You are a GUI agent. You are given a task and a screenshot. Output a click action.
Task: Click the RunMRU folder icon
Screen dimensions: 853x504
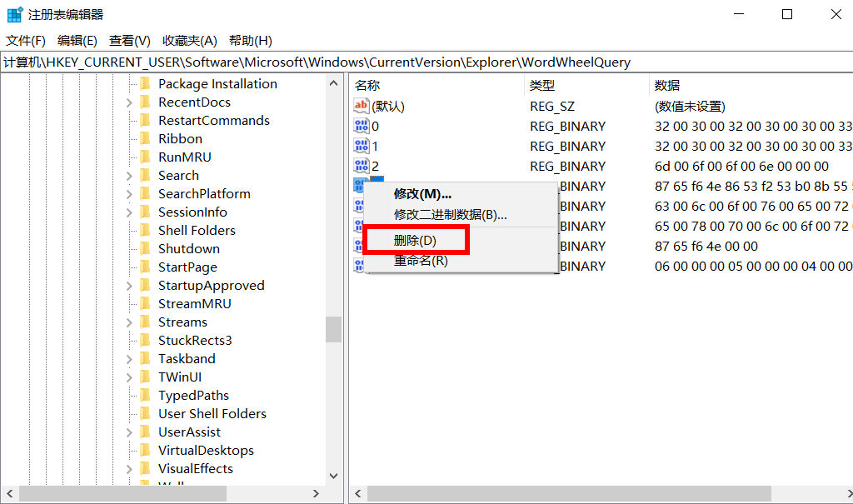tap(145, 157)
